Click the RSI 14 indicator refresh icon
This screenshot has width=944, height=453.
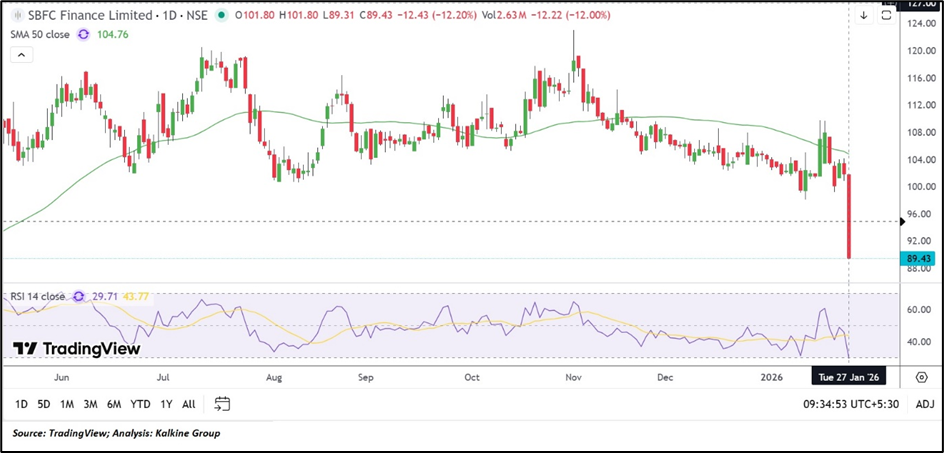pos(76,296)
